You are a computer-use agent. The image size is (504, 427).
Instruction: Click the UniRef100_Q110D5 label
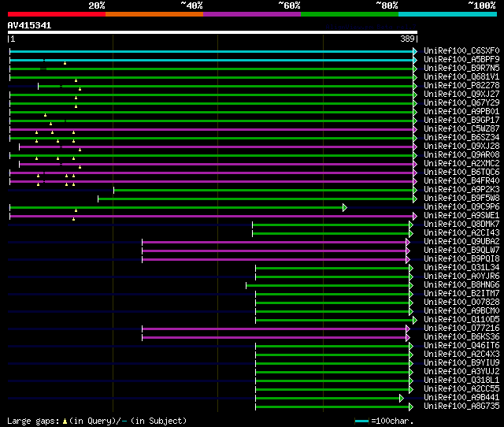(461, 320)
